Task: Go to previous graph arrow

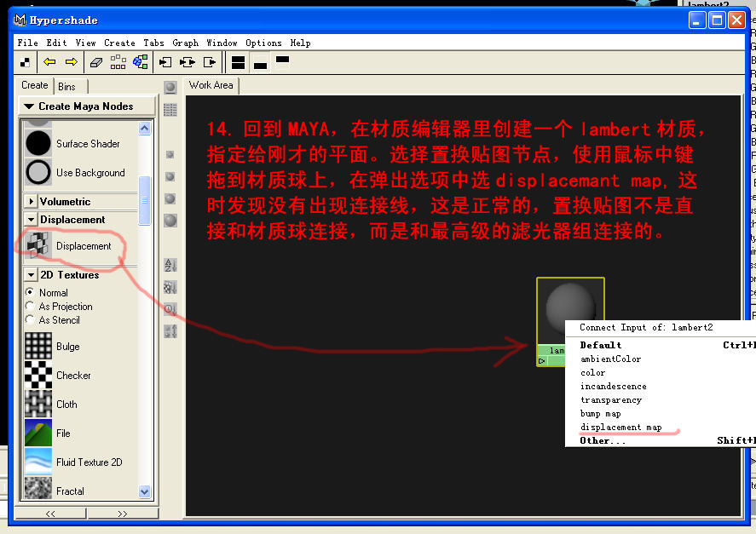Action: click(x=49, y=61)
